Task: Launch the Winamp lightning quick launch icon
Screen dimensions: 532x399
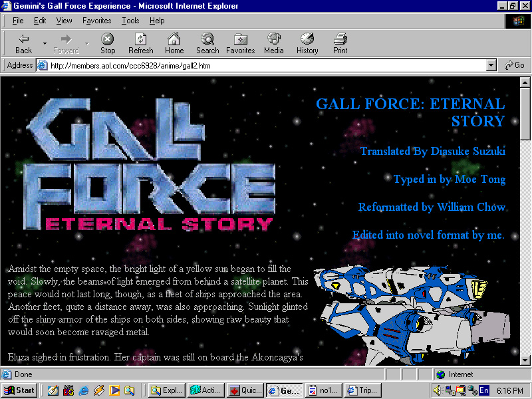Action: (x=98, y=390)
